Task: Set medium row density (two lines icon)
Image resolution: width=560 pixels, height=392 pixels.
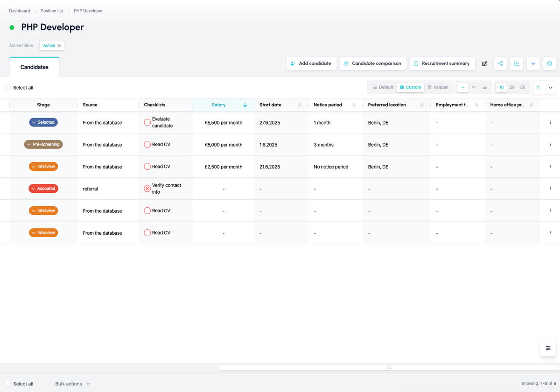Action: [x=474, y=87]
